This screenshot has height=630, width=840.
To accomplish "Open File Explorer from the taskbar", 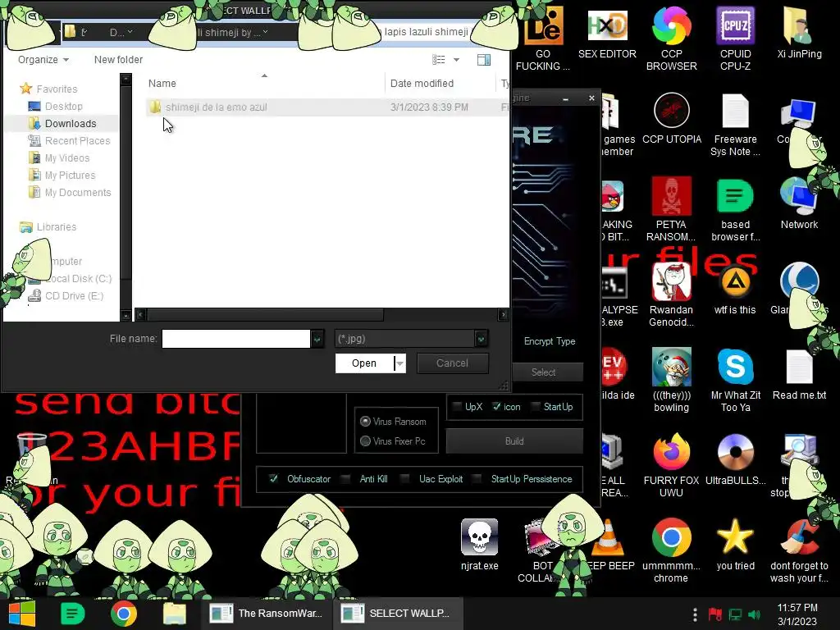I will click(x=174, y=614).
